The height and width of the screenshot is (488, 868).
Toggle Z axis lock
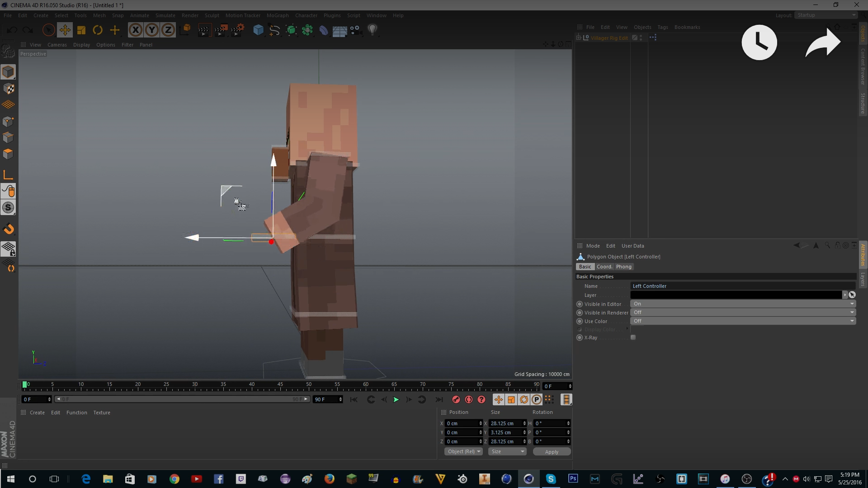[168, 30]
